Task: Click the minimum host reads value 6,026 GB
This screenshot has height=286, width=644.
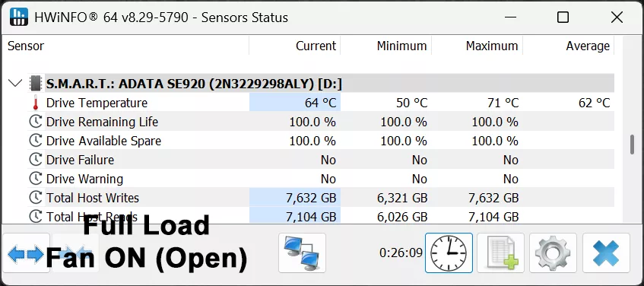Action: tap(402, 217)
